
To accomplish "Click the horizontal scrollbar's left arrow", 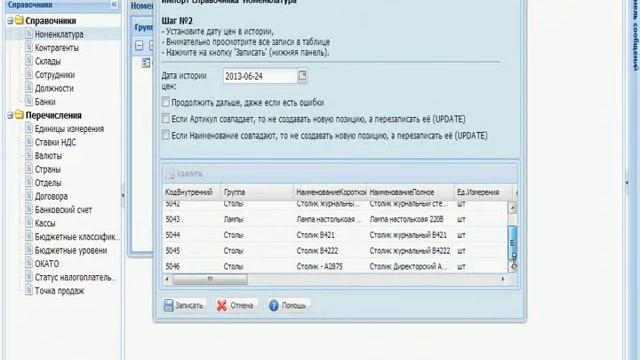I will 167,279.
